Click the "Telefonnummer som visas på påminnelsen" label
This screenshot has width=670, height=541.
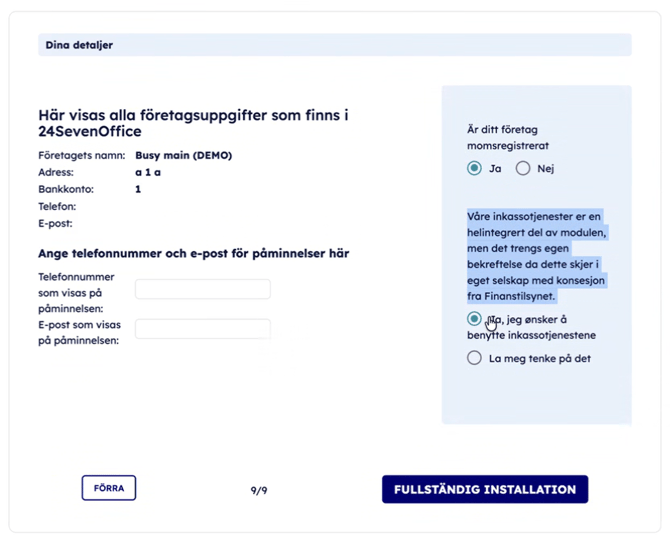point(76,293)
